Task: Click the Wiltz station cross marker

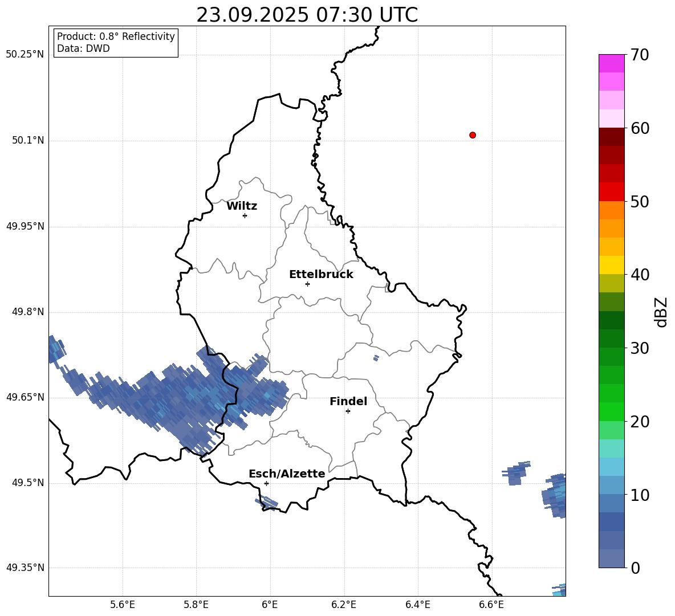Action: [x=245, y=215]
